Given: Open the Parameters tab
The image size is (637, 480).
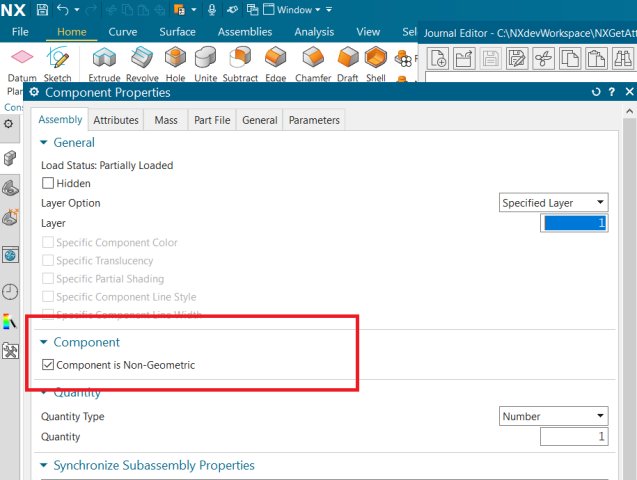Looking at the screenshot, I should pos(314,120).
